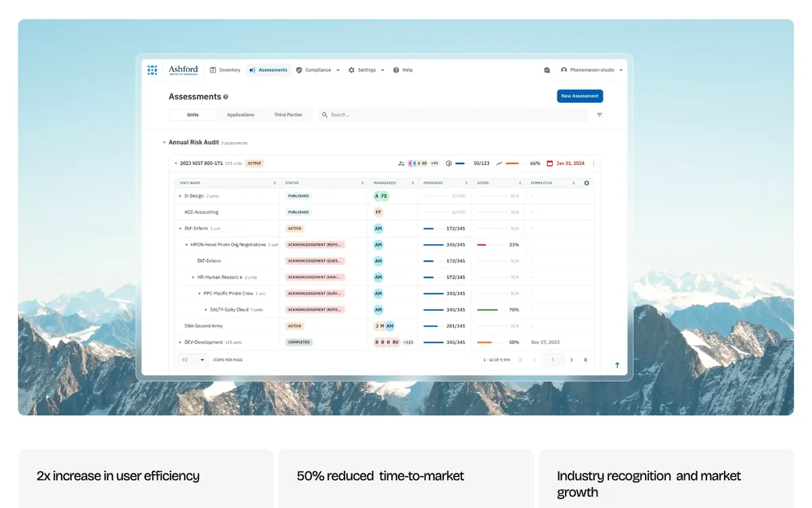This screenshot has height=508, width=812.
Task: Click the AM avatar in SNA-Second Army row
Action: pos(390,326)
